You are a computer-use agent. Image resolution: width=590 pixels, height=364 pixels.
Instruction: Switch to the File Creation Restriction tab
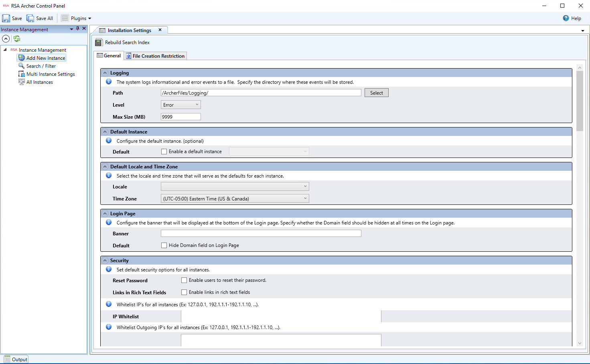155,56
